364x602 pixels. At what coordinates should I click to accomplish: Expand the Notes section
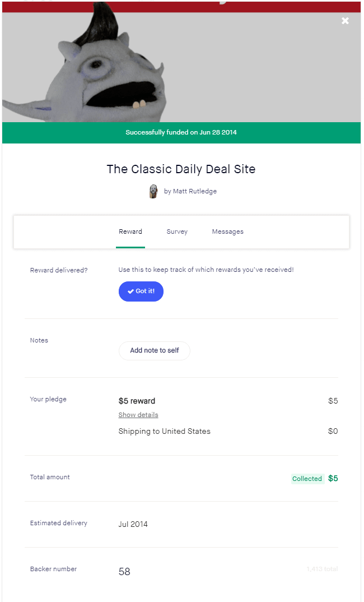[x=39, y=340]
